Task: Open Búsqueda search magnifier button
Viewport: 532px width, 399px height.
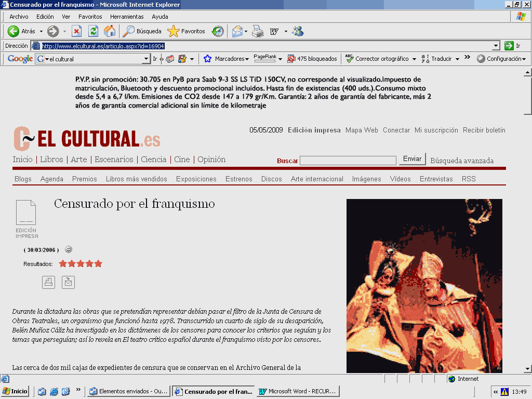Action: point(142,31)
